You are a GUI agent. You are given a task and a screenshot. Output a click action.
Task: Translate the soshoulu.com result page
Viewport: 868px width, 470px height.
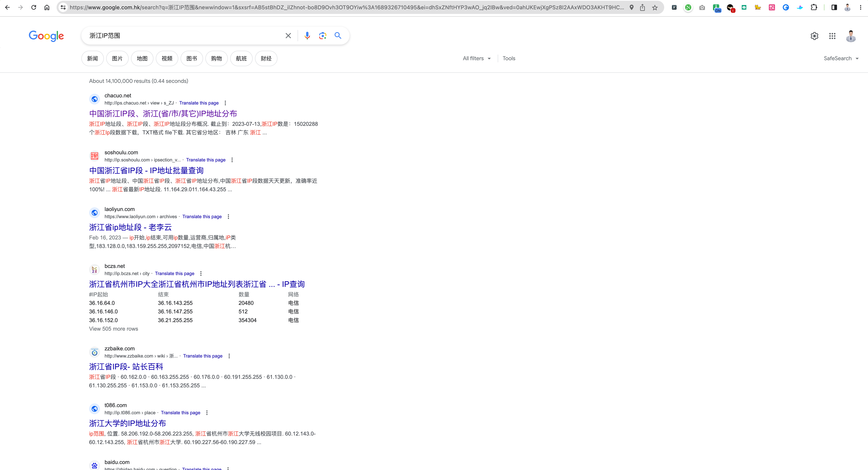click(x=206, y=160)
